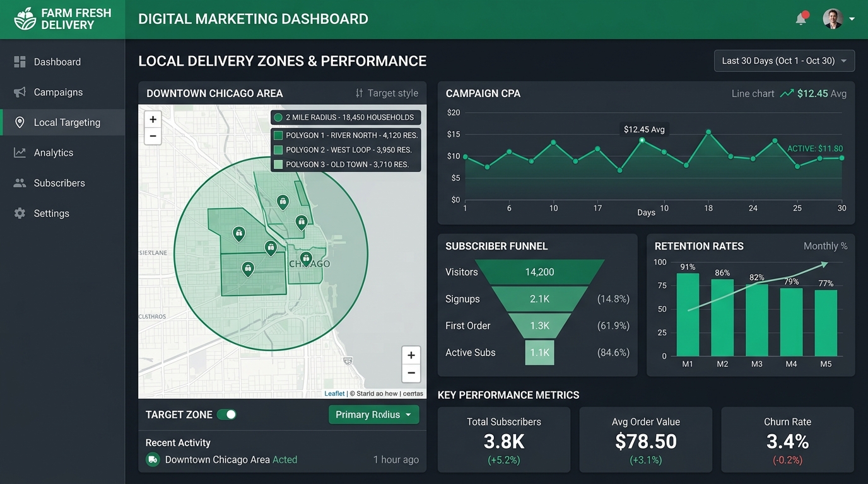Open notifications bell icon
868x484 pixels.
tap(801, 19)
